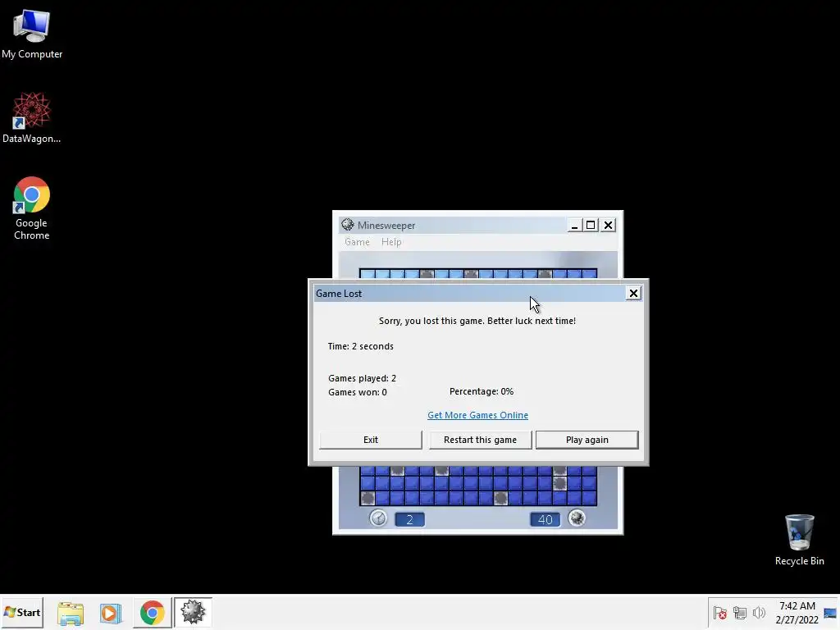The height and width of the screenshot is (630, 840).
Task: Click the show desktop button
Action: (x=830, y=613)
